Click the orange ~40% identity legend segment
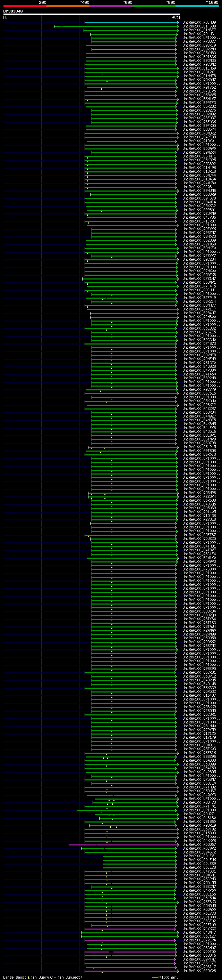Screen dimensions: 222x980 point(68,6)
